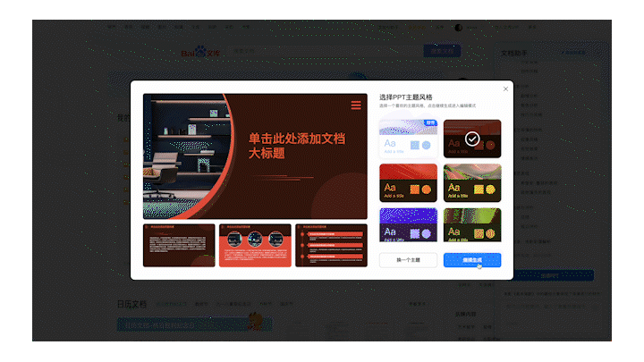Open the red three-circle slide preview thumbnail
Viewport: 644px width, 362px height.
[255, 245]
